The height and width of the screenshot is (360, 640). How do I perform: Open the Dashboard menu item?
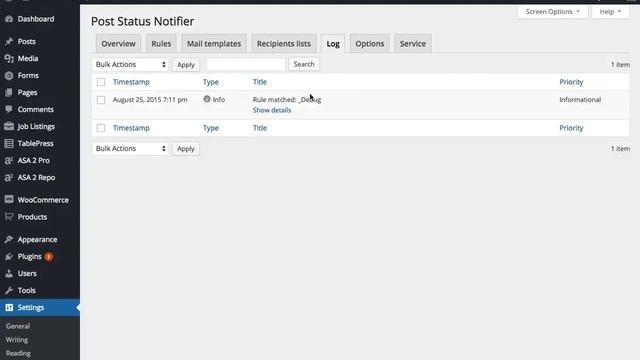(x=40, y=19)
